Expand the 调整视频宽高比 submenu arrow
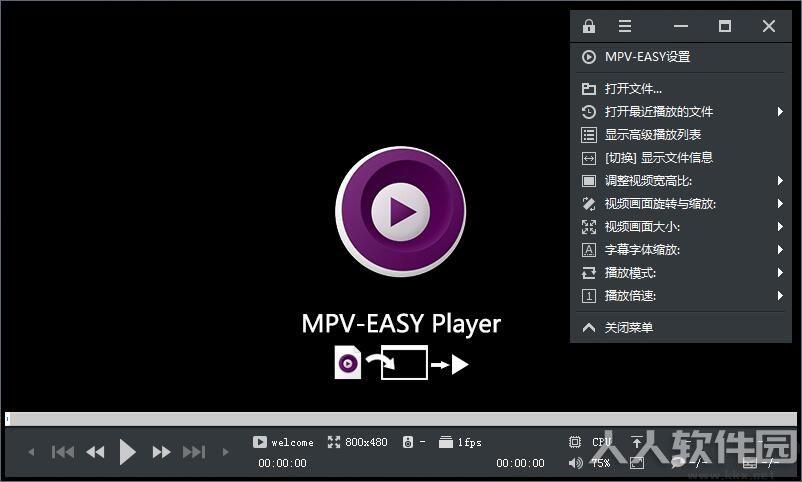The width and height of the screenshot is (802, 482). [780, 181]
